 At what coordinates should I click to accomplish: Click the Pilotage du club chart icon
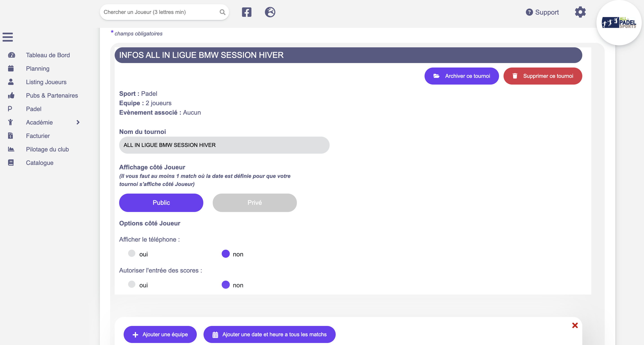tap(11, 149)
